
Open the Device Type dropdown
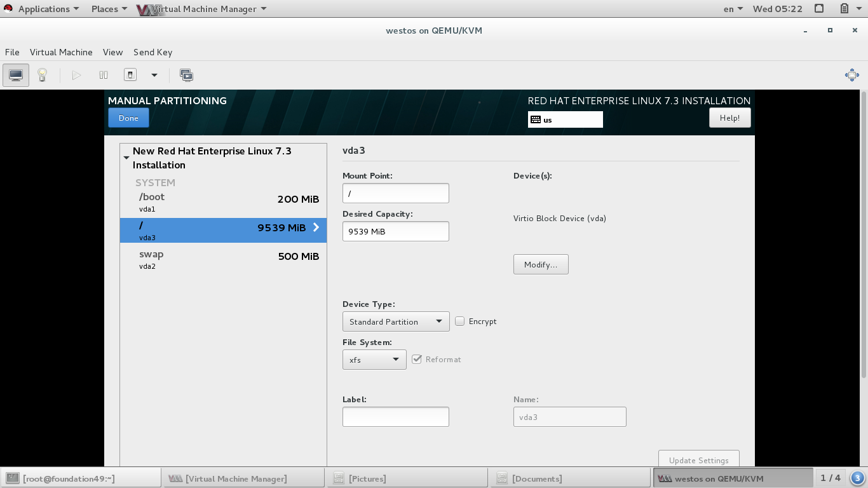point(396,322)
